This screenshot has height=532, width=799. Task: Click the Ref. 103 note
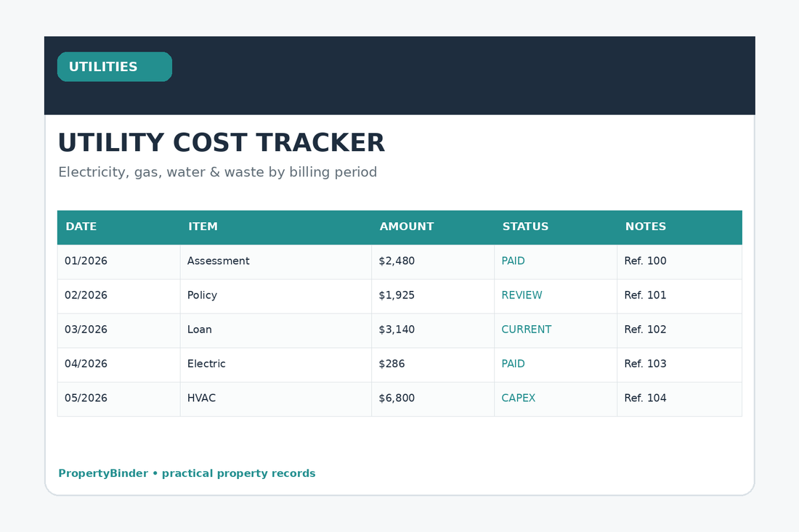[x=645, y=364]
